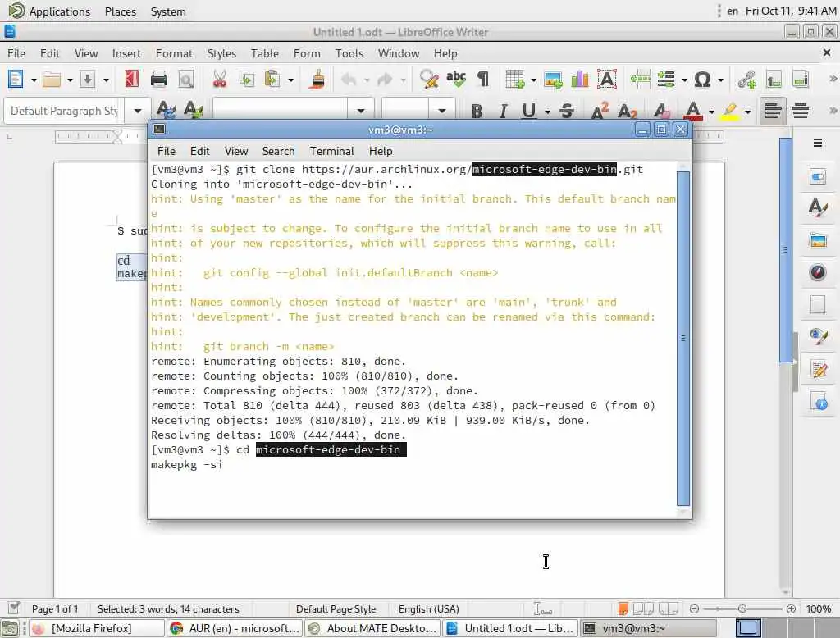The image size is (840, 638).
Task: Click the Insert Table grid icon
Action: tap(515, 80)
